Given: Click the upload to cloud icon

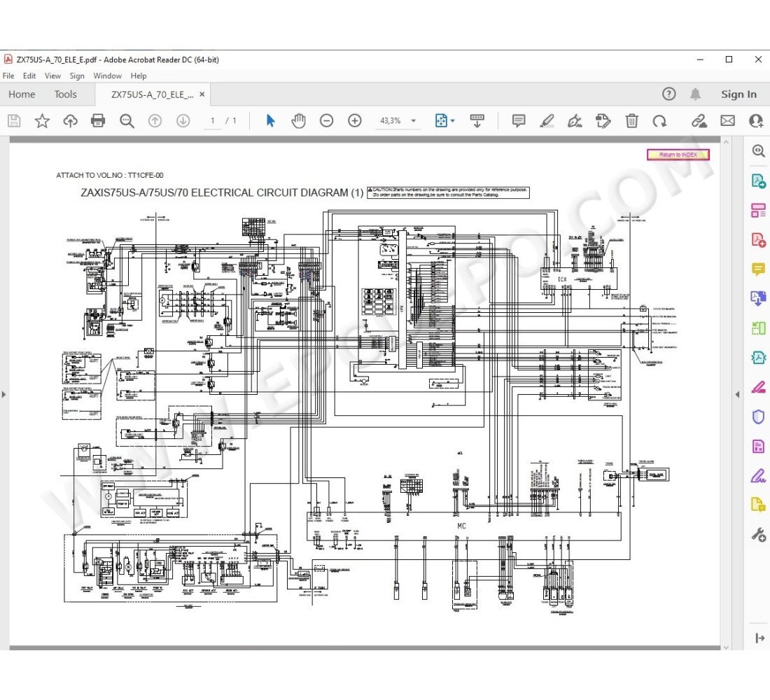Looking at the screenshot, I should pos(70,121).
